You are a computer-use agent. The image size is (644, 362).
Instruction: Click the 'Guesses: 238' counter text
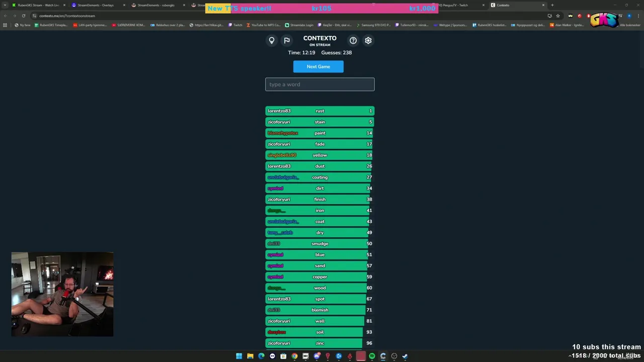tap(337, 52)
